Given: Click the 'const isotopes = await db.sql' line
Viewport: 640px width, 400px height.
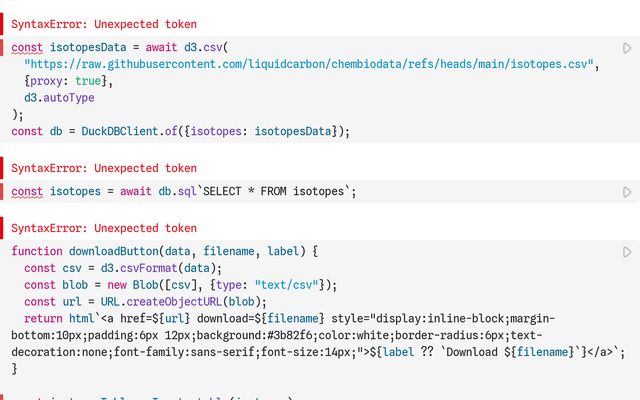Looking at the screenshot, I should tap(184, 191).
